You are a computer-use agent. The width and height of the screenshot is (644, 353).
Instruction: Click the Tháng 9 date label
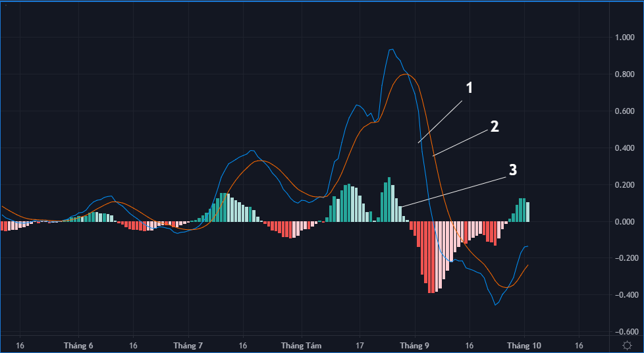click(415, 346)
